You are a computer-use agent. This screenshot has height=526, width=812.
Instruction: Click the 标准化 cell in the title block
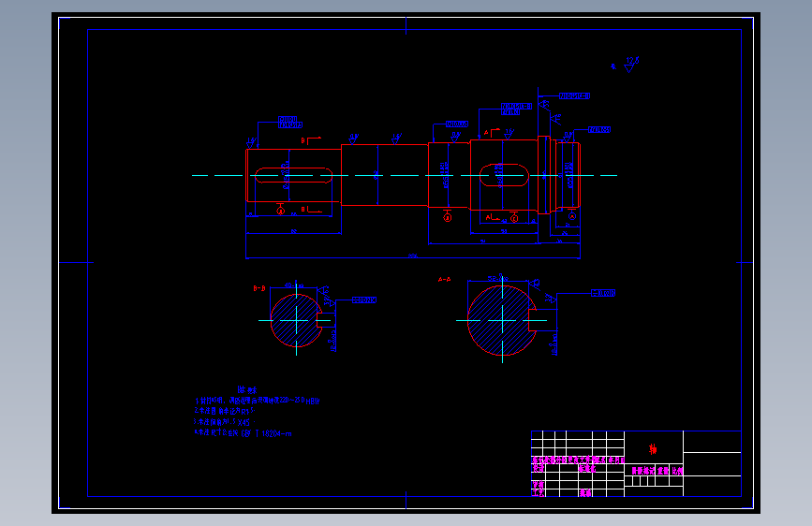586,469
